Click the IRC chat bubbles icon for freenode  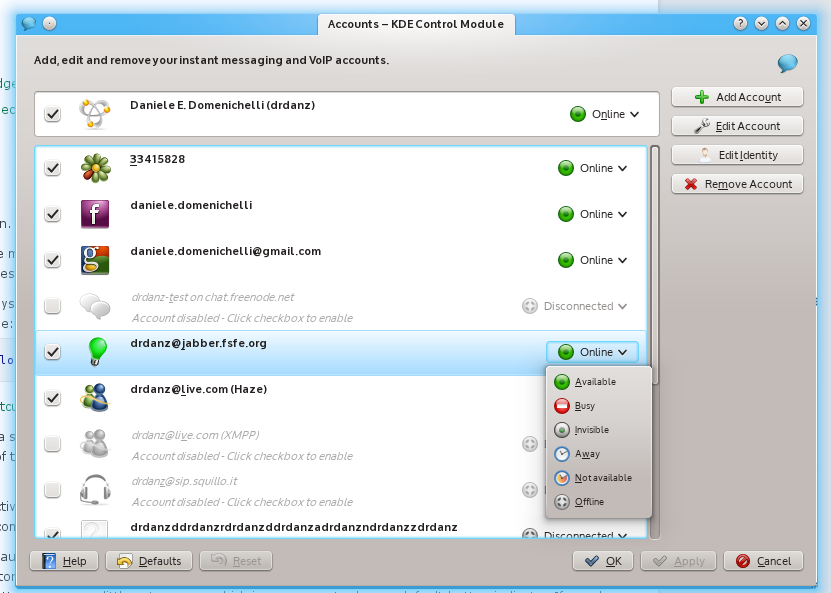coord(95,306)
